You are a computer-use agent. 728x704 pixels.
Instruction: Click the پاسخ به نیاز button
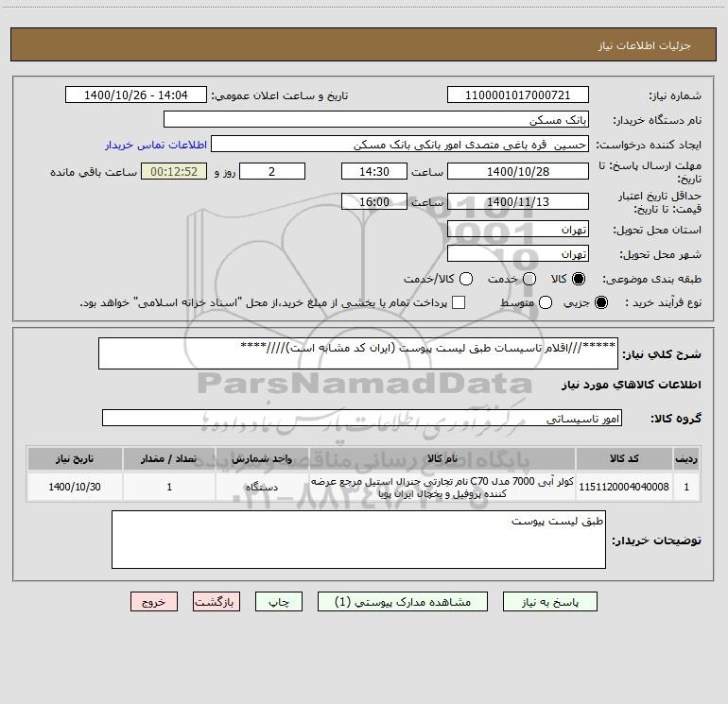tap(549, 601)
